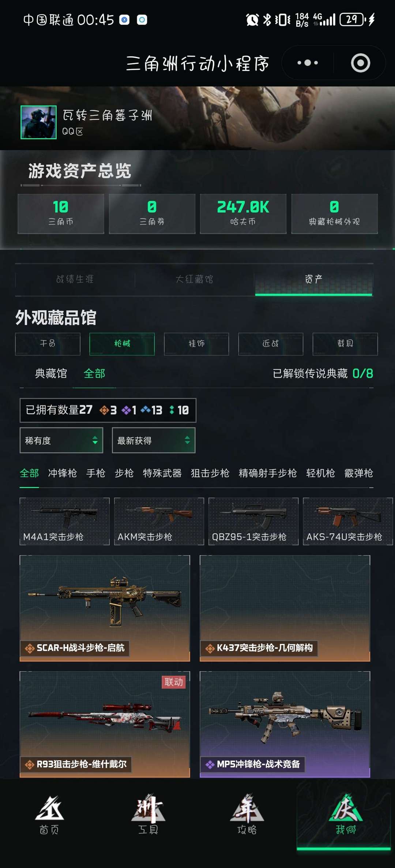The image size is (395, 868).
Task: Tap the alarm clock icon in status bar
Action: tap(252, 20)
